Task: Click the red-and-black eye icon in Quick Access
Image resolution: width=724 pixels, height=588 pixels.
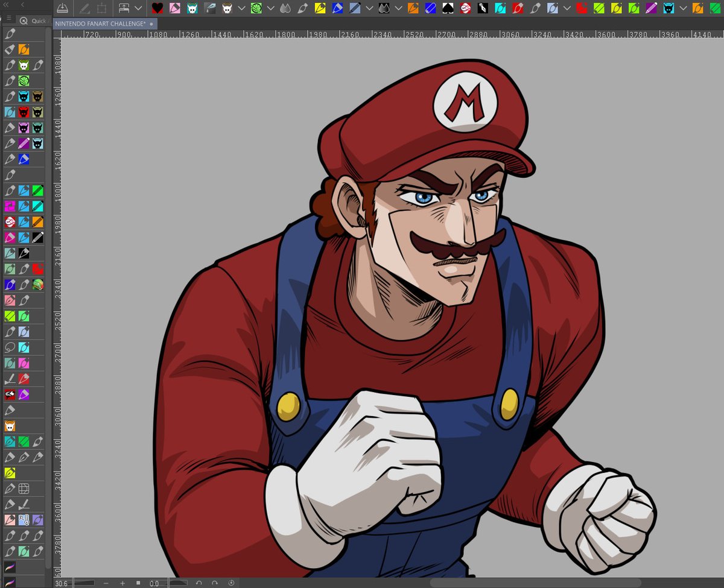Action: 10,394
